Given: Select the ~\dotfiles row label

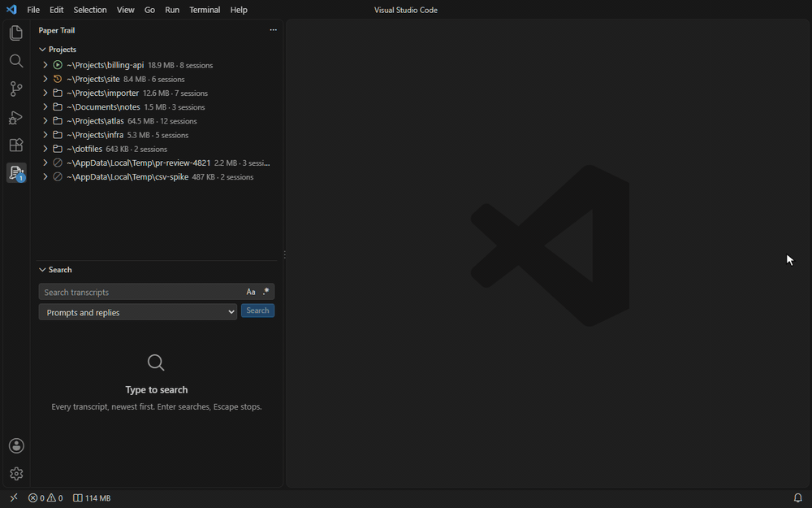Looking at the screenshot, I should click(x=84, y=149).
